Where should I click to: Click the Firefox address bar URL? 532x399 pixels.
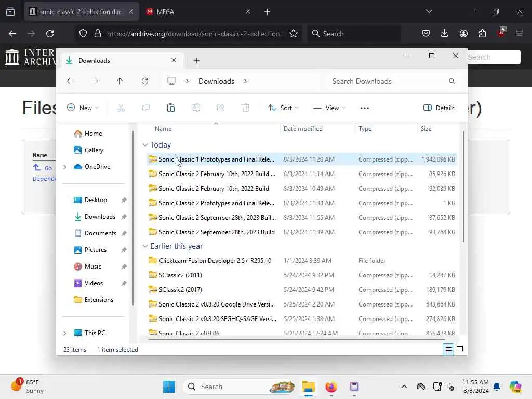click(194, 34)
